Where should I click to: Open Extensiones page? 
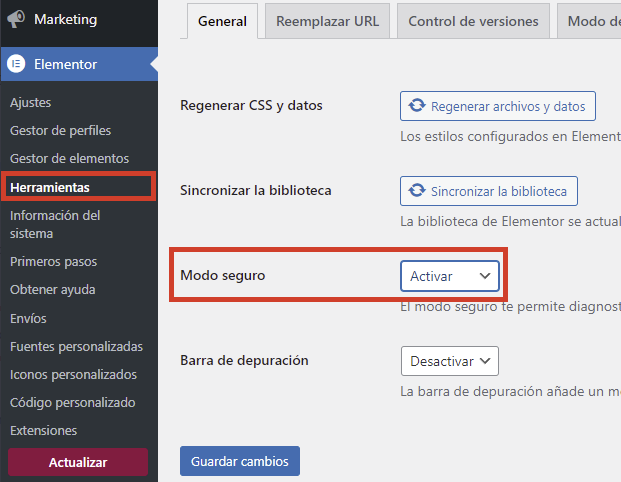[x=44, y=431]
